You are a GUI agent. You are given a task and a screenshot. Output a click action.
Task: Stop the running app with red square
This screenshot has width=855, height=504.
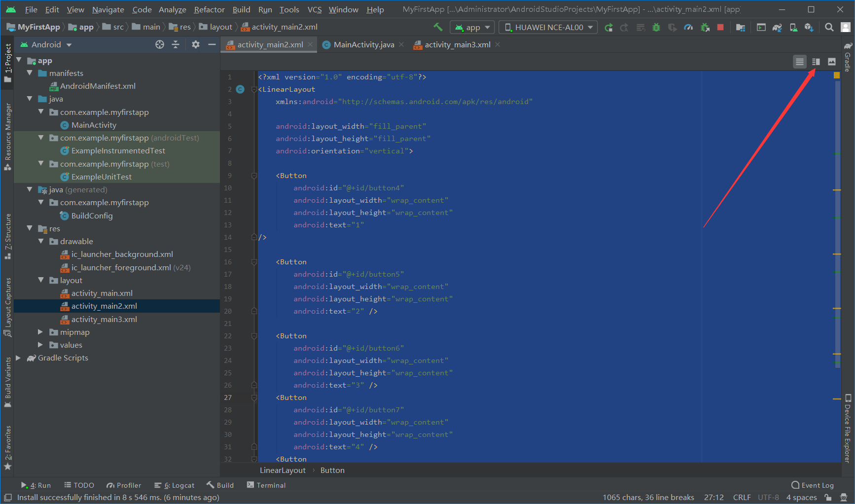(720, 27)
